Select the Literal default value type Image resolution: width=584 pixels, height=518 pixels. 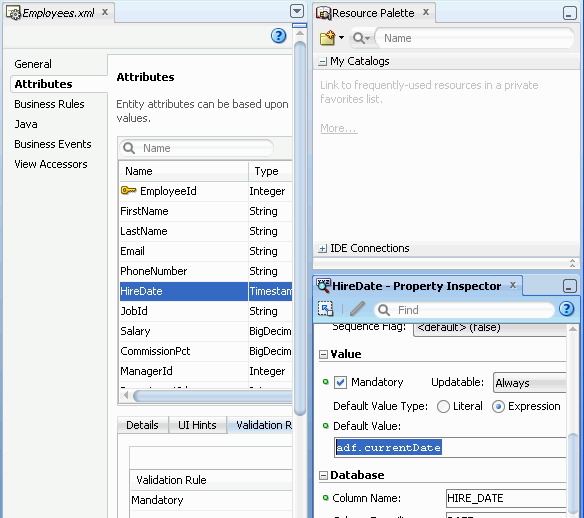(443, 406)
